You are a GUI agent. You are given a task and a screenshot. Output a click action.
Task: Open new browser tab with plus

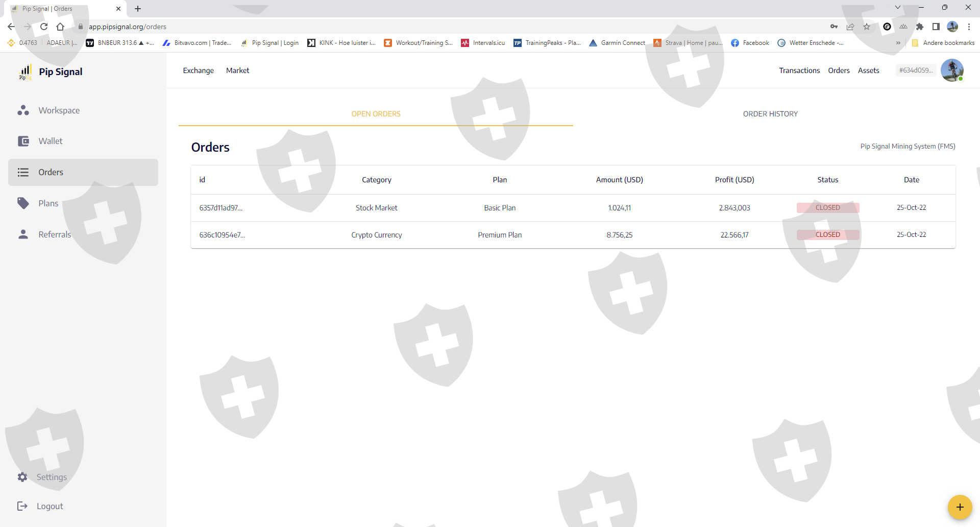click(x=138, y=9)
